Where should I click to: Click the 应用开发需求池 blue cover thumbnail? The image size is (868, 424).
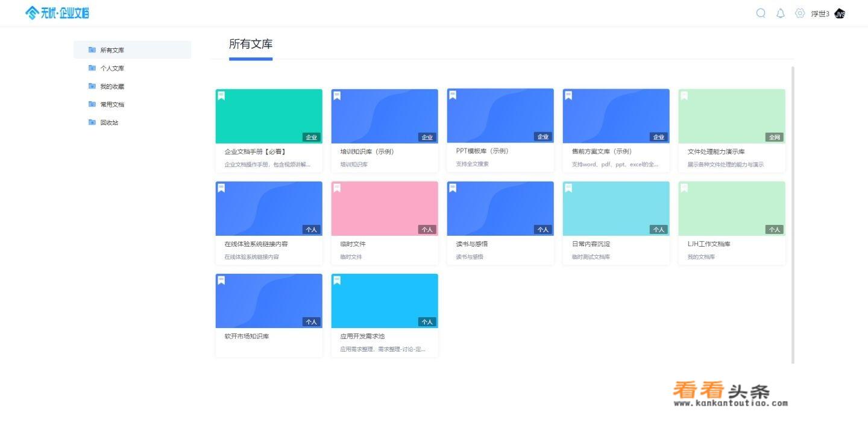click(x=385, y=301)
